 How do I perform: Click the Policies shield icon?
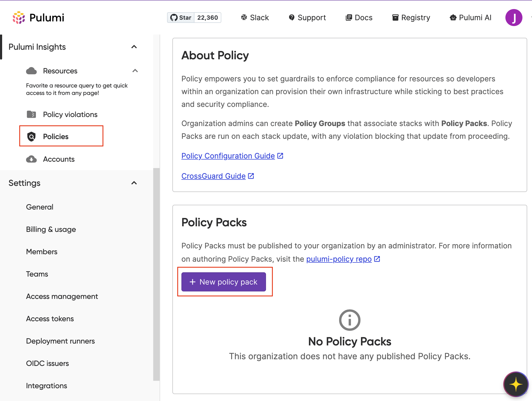pos(31,136)
